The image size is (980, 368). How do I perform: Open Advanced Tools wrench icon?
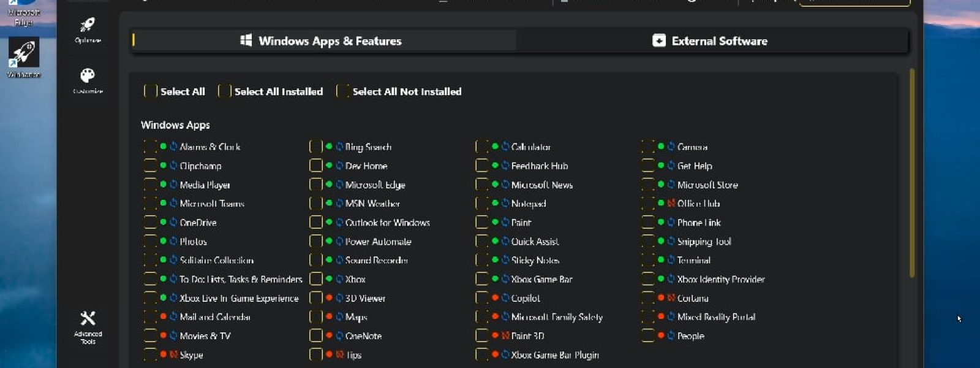[x=88, y=318]
